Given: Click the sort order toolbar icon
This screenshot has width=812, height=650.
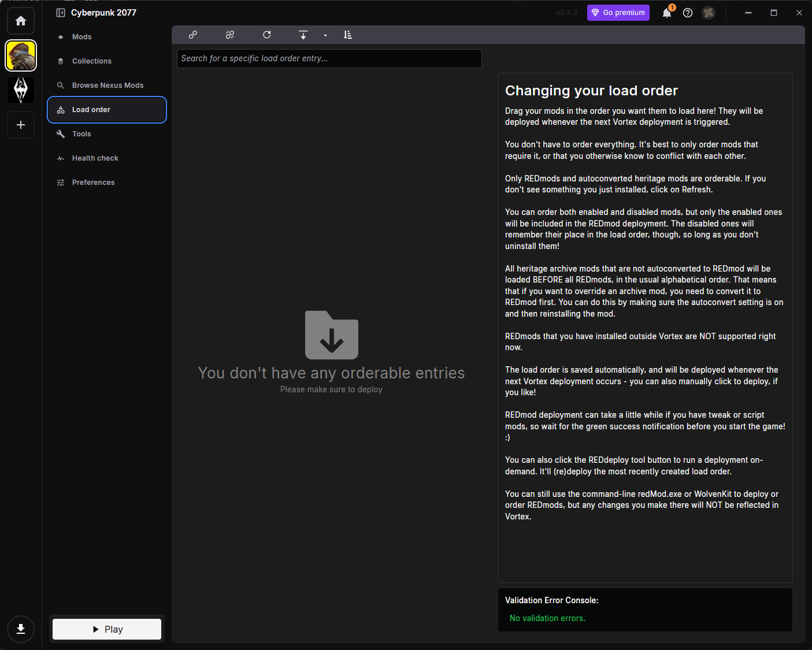Looking at the screenshot, I should click(348, 35).
